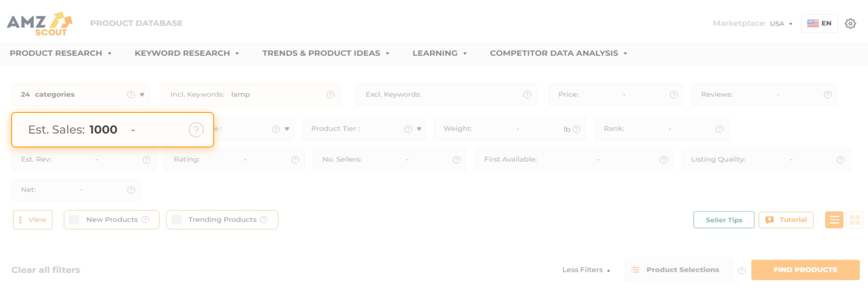The width and height of the screenshot is (868, 294).
Task: Click the View button
Action: (33, 220)
